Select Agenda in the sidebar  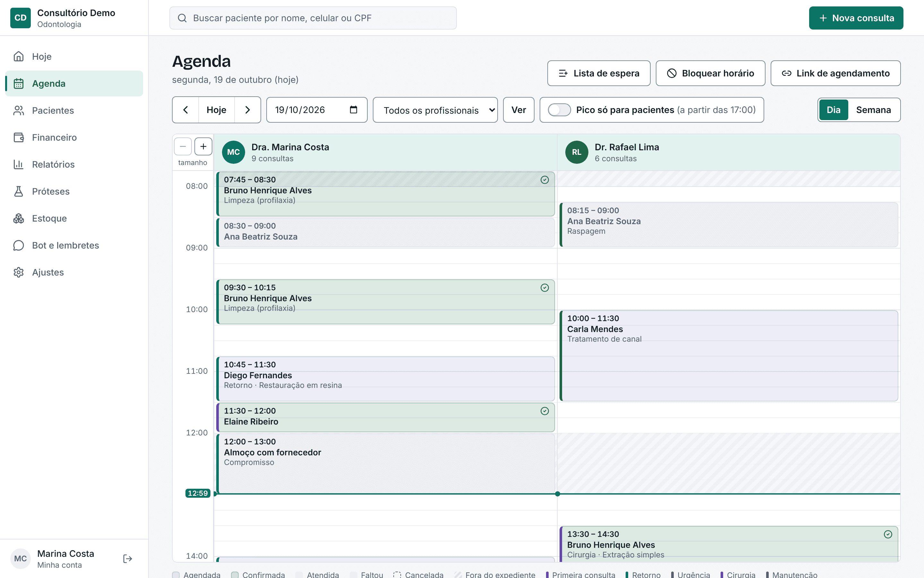pyautogui.click(x=74, y=83)
